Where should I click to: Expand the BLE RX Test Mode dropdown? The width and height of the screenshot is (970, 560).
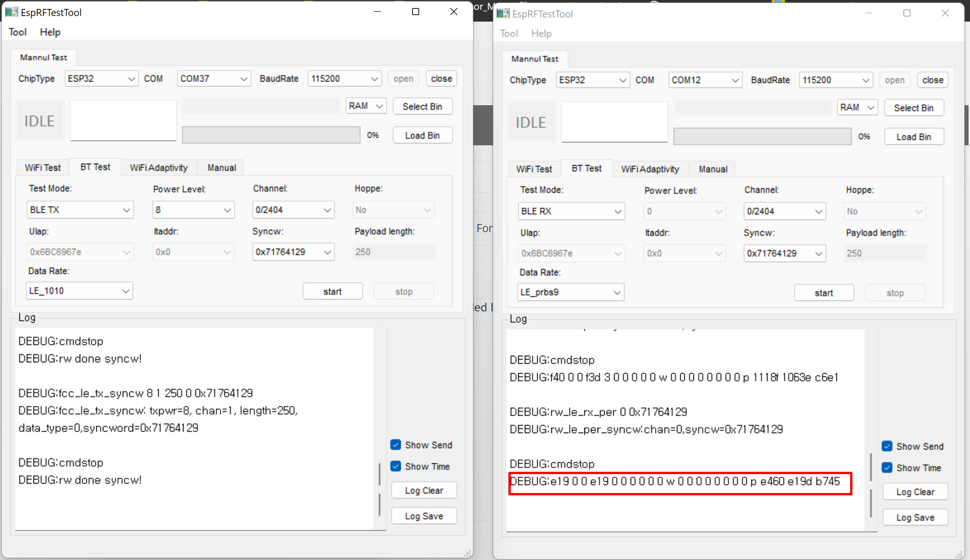coord(572,211)
